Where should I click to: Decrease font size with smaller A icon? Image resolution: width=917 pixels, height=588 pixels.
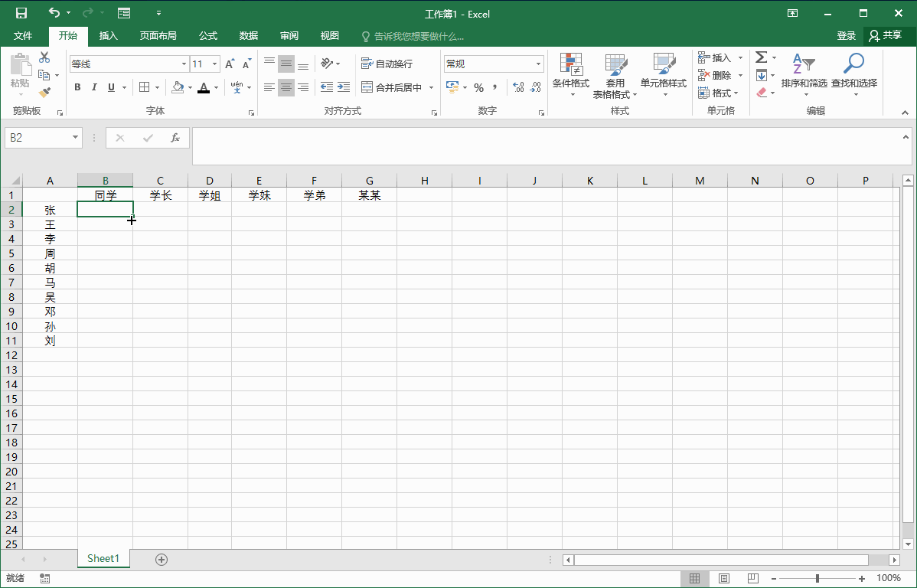click(x=246, y=64)
